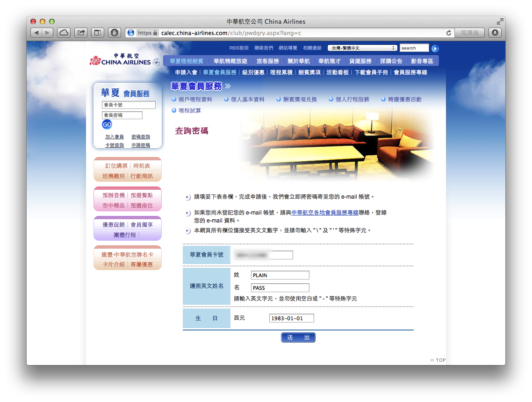The image size is (532, 402).
Task: Click the birthday field 1983-01-01
Action: pos(291,318)
